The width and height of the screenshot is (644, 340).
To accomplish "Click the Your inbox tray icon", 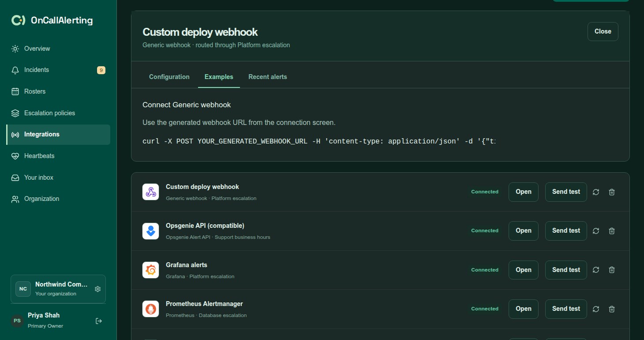I will [15, 178].
